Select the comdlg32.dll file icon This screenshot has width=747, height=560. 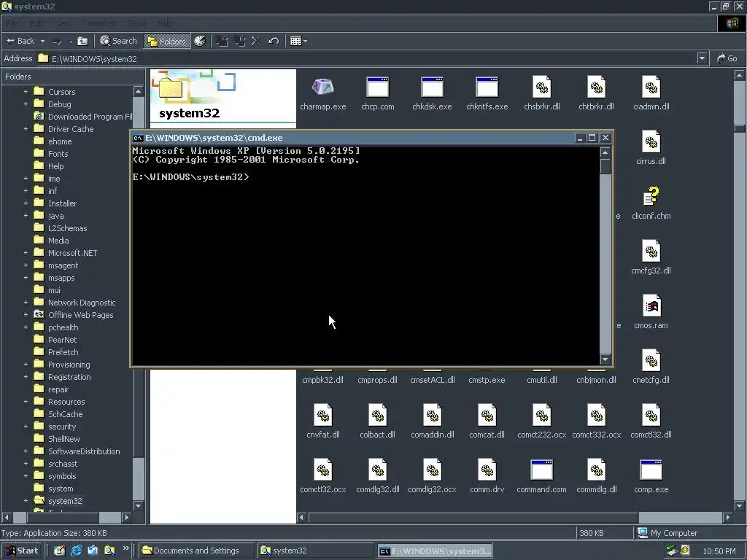377,470
